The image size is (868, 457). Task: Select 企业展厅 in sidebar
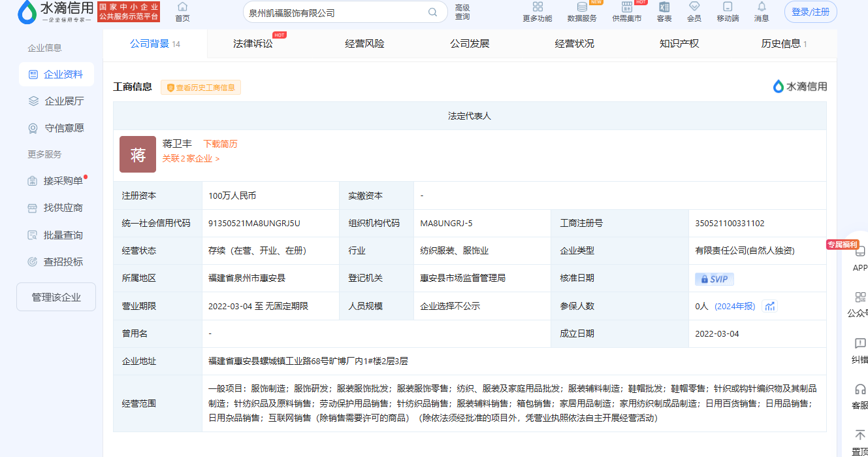tap(56, 101)
